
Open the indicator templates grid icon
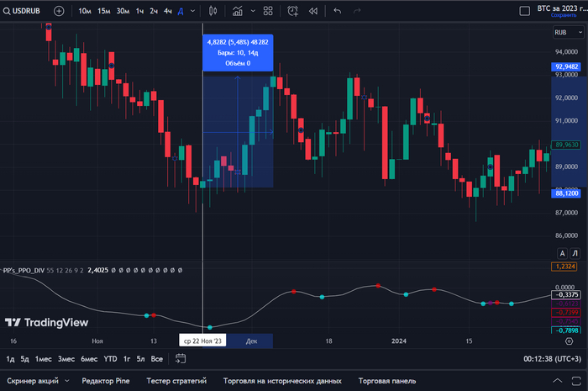coord(268,11)
